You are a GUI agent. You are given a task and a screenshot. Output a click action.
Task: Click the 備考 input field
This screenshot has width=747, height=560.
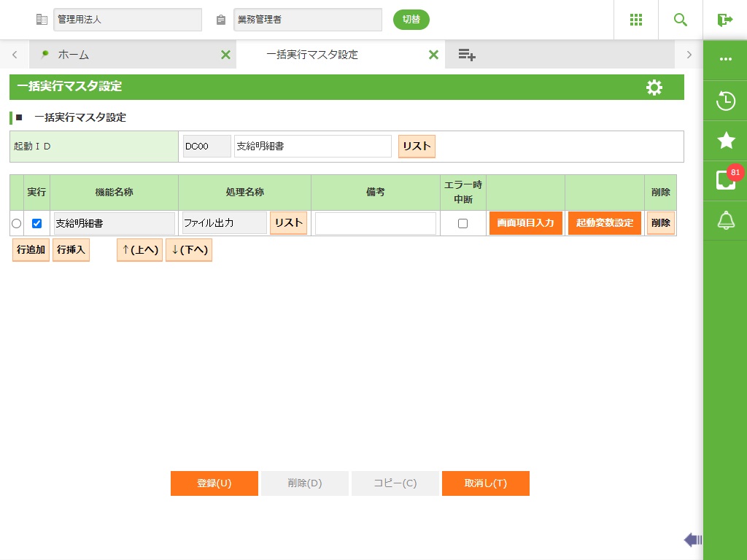(376, 223)
